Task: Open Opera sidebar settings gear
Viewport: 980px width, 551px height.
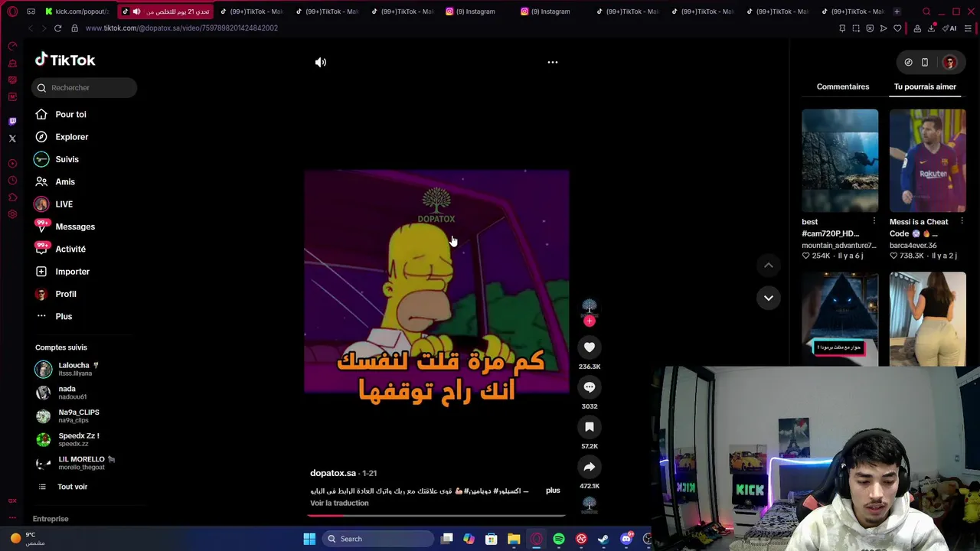Action: (12, 214)
